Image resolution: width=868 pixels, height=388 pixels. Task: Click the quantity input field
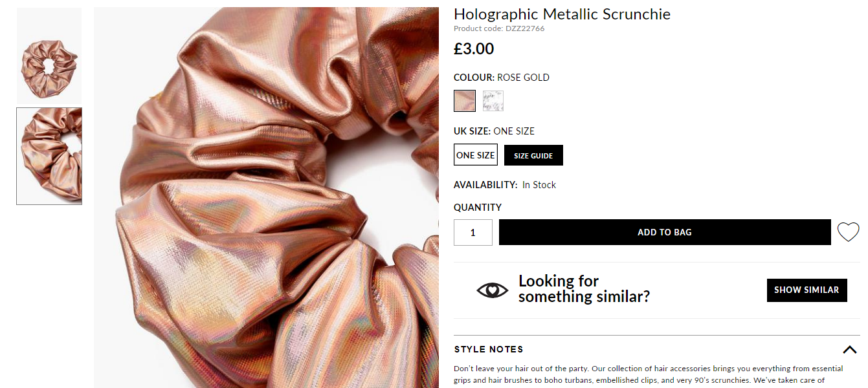[x=473, y=232]
